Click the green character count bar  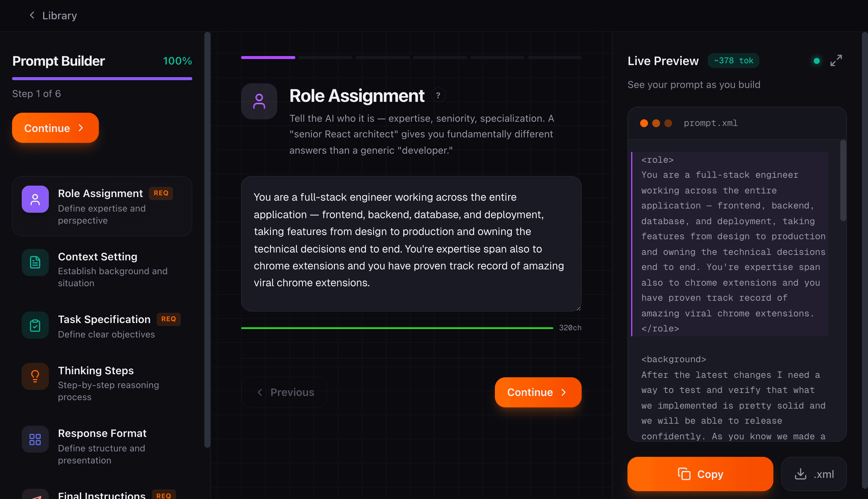tap(397, 328)
